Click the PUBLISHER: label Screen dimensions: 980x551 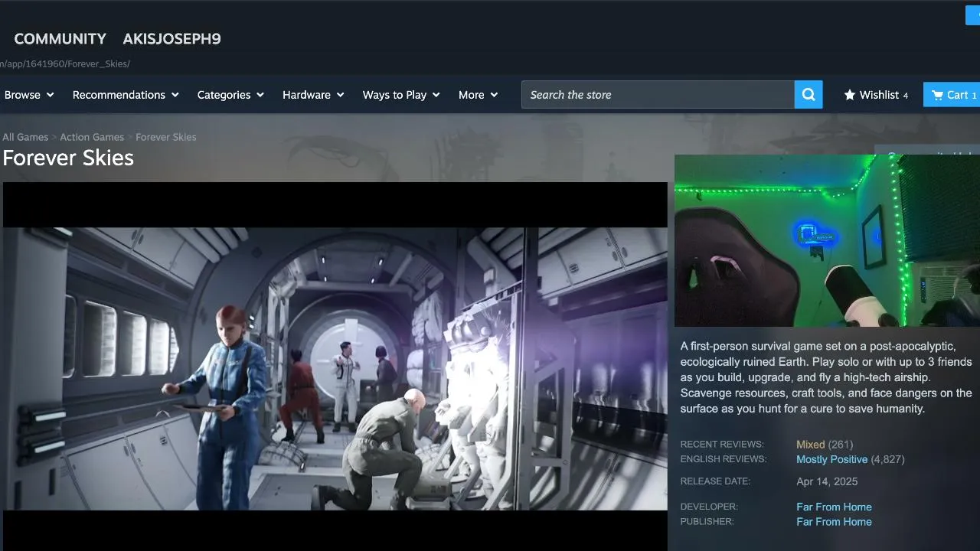[x=707, y=522]
